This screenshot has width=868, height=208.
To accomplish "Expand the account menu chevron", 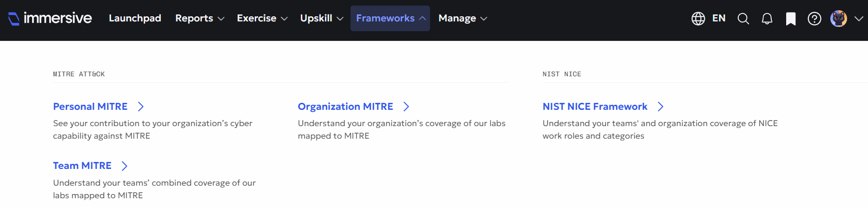I will [859, 19].
